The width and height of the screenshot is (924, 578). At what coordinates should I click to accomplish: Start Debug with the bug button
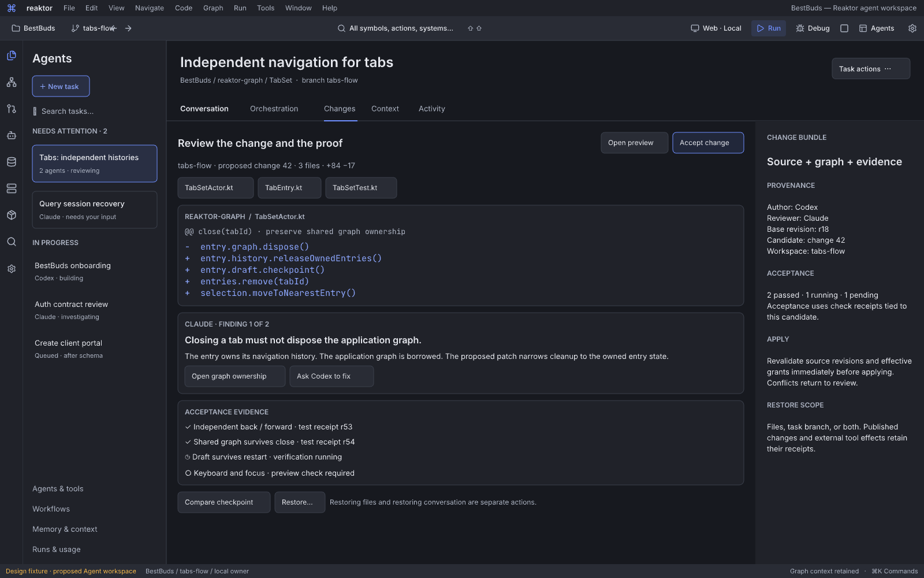pos(813,28)
